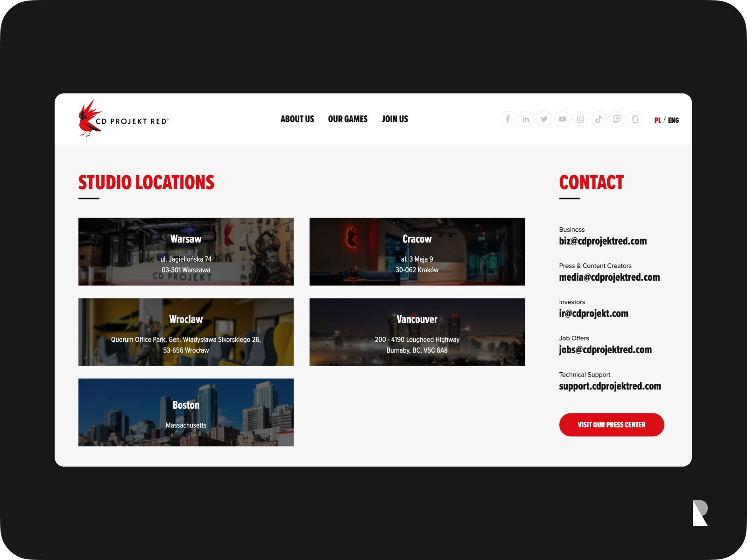This screenshot has width=747, height=560.
Task: Click the 'Press & Content Creators' label
Action: tap(595, 266)
